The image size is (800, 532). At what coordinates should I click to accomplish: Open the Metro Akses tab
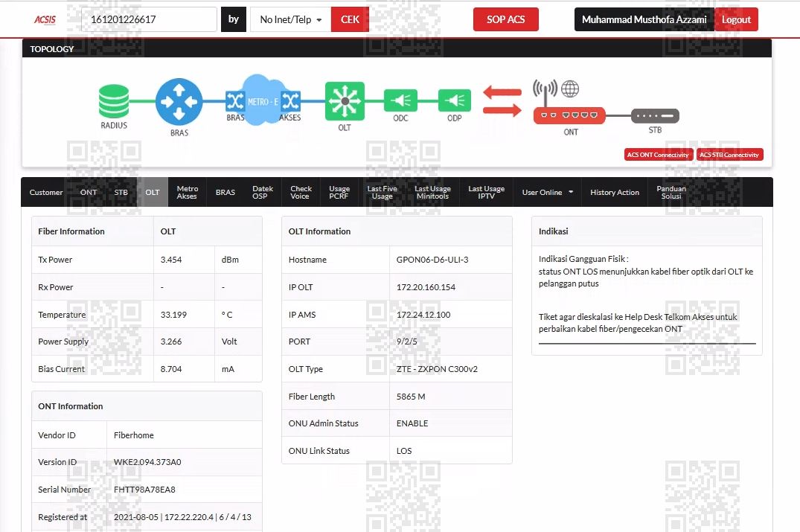point(188,192)
